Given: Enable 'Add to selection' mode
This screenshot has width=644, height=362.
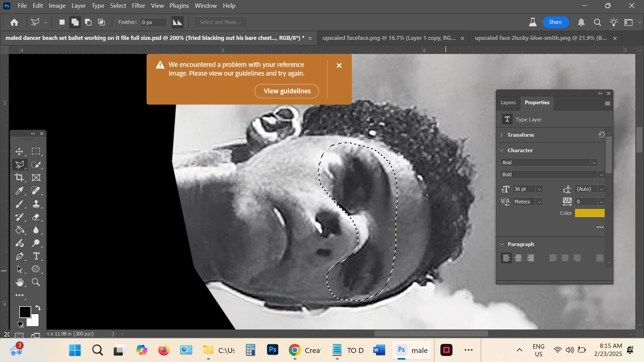Looking at the screenshot, I should [75, 22].
